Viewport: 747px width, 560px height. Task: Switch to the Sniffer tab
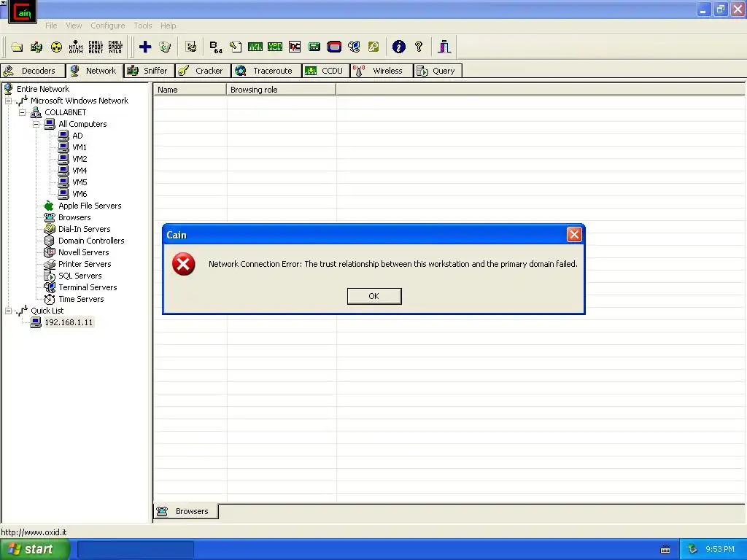tap(149, 71)
